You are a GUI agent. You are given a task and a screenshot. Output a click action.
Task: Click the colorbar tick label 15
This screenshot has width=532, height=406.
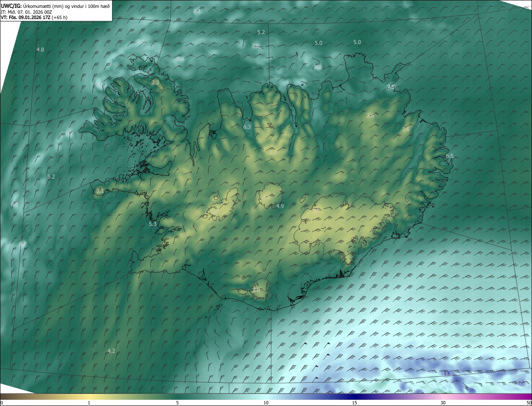click(355, 403)
